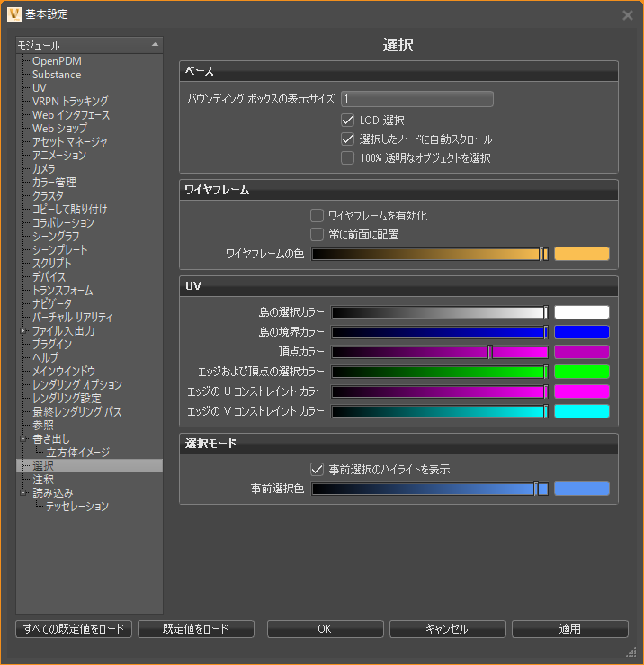The image size is (644, 665).
Task: Toggle the LOD 選択 checkbox
Action: [348, 121]
